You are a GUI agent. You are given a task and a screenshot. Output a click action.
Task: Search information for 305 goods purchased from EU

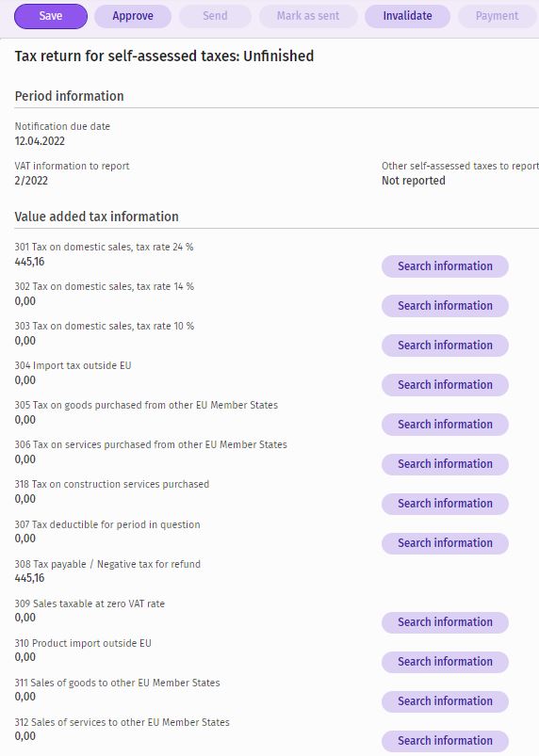point(445,425)
